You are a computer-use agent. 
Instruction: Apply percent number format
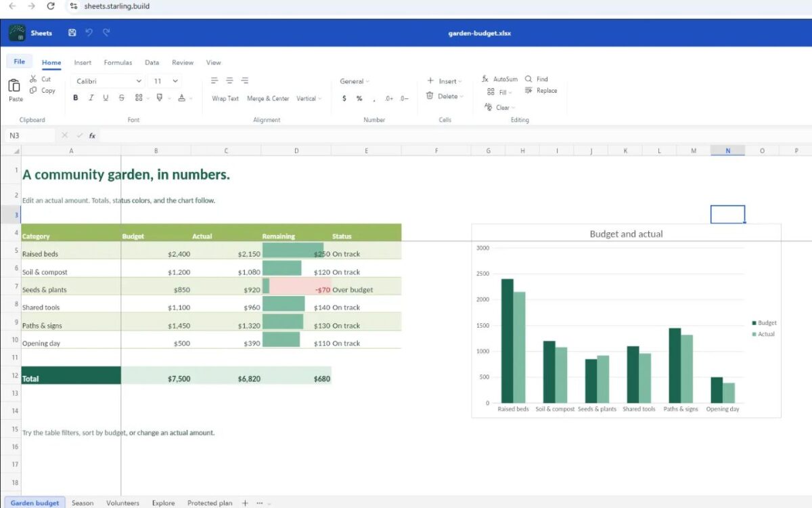click(x=359, y=99)
